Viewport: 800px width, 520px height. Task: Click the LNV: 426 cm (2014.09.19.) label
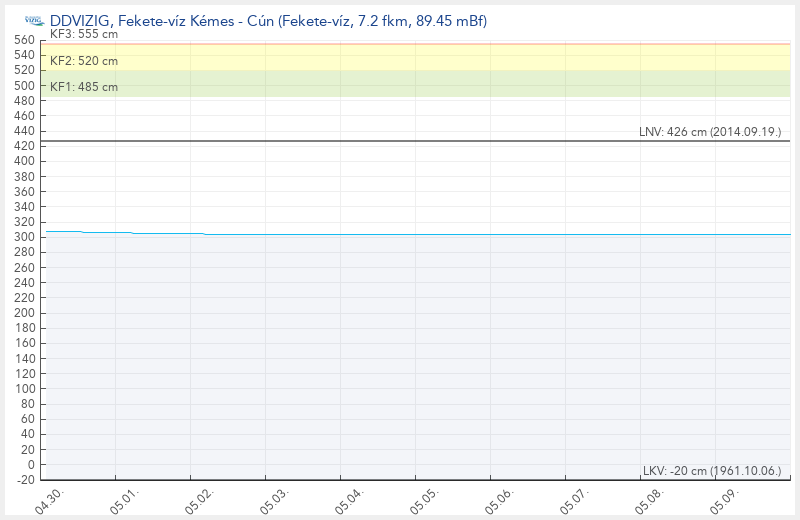[710, 132]
